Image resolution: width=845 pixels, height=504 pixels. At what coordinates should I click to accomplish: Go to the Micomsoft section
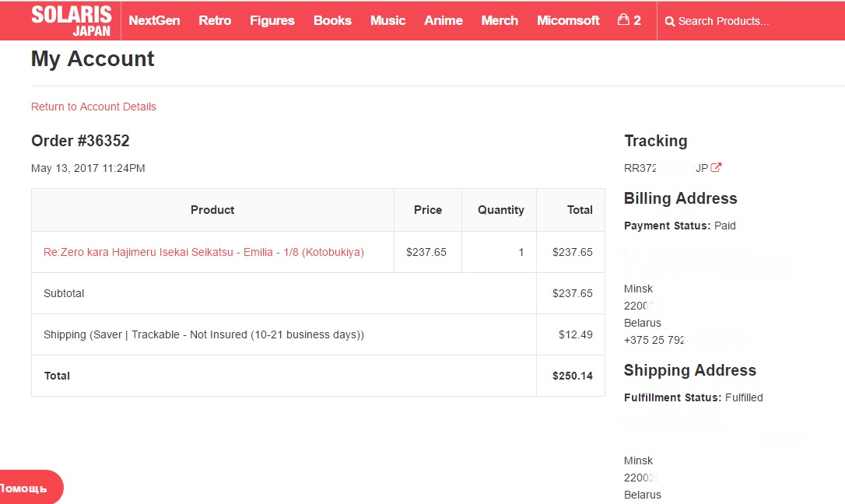pos(568,21)
